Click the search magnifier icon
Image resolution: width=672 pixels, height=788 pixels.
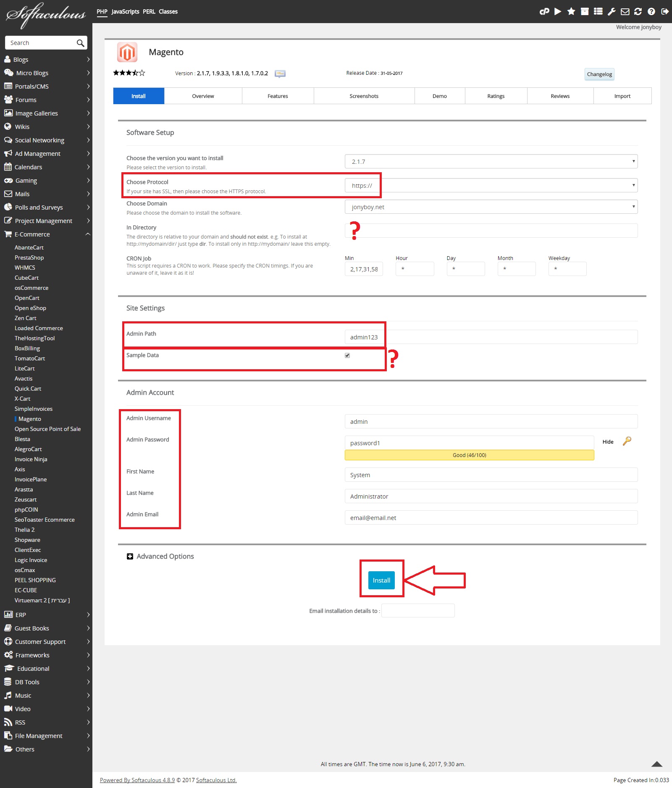(x=81, y=43)
